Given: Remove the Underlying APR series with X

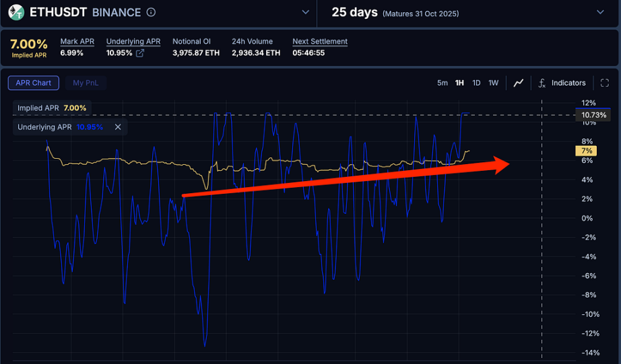Looking at the screenshot, I should tap(118, 126).
